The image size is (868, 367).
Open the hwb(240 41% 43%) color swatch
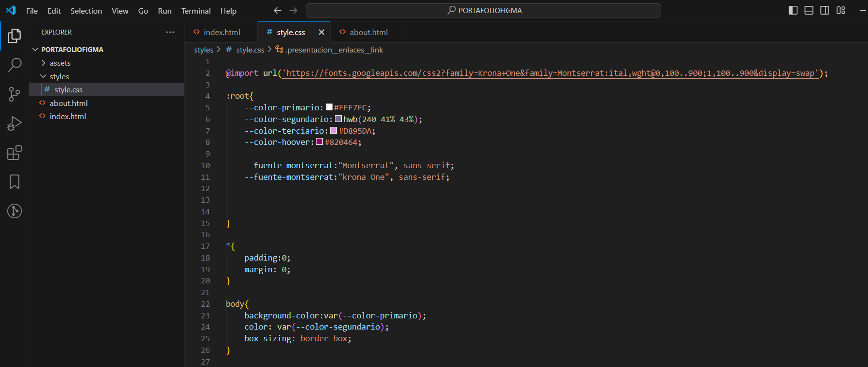338,119
